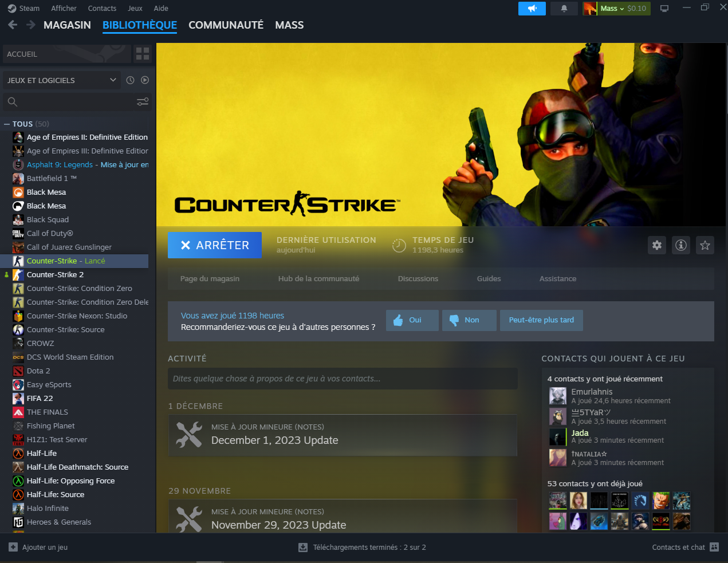728x563 pixels.
Task: Expand the Jeux et logiciels dropdown
Action: click(x=61, y=80)
